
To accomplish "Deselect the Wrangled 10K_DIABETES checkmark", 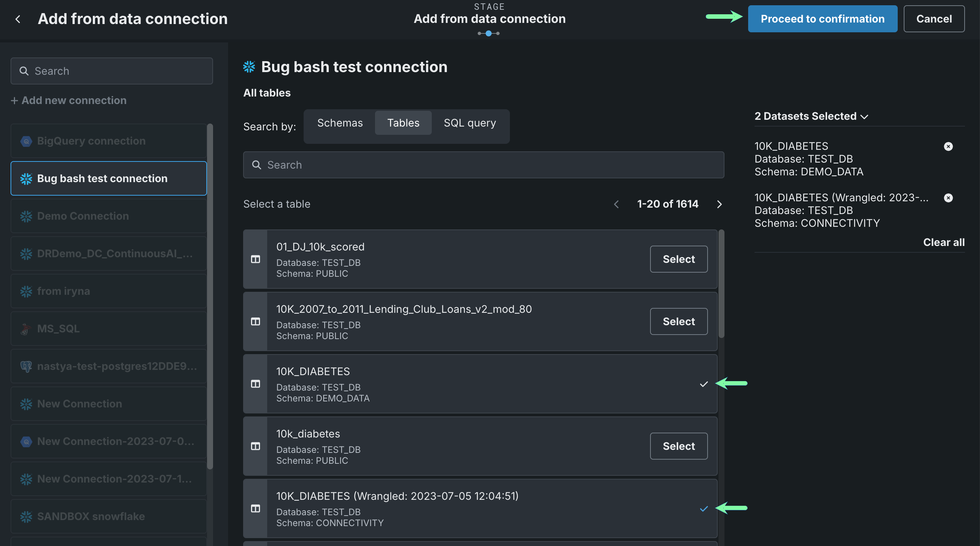I will [x=703, y=509].
